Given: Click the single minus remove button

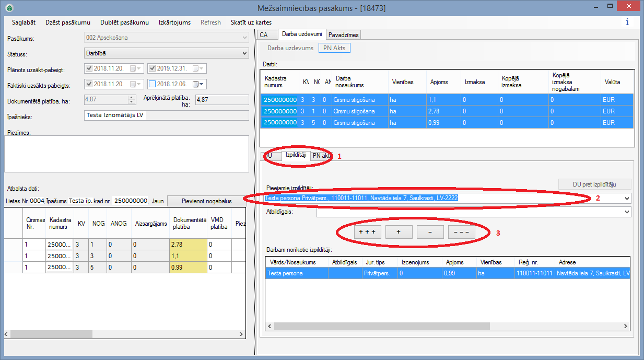Looking at the screenshot, I should 430,232.
